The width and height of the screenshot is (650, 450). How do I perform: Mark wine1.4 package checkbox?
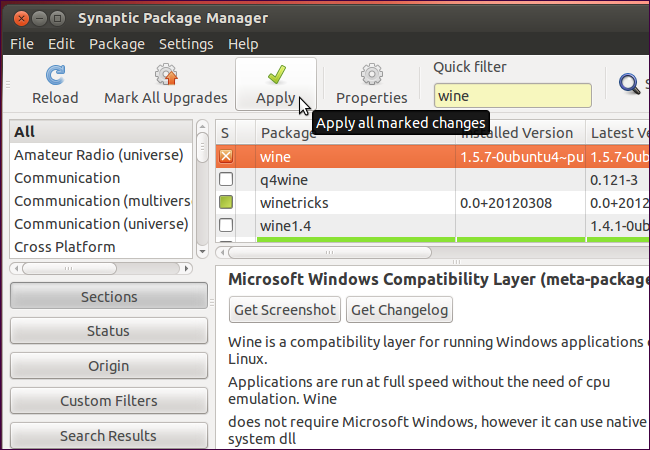coord(226,225)
